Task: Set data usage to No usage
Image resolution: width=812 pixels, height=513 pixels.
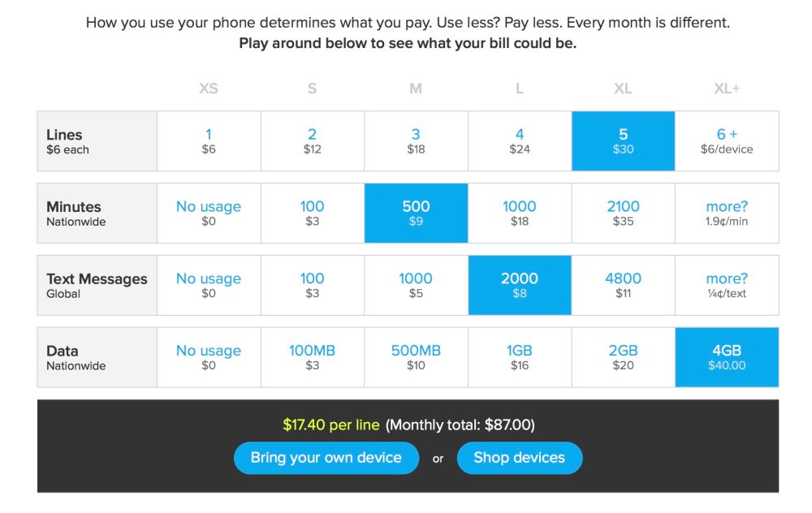Action: pyautogui.click(x=209, y=357)
